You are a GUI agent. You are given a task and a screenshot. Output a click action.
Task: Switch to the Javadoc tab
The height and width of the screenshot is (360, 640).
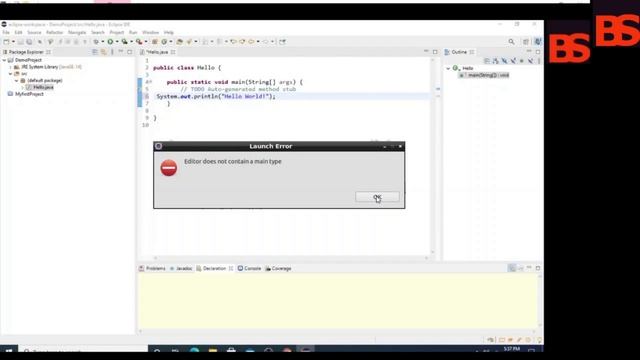pos(181,268)
